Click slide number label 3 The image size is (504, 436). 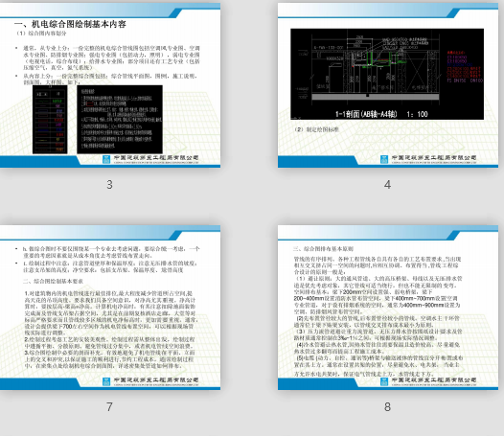tap(109, 185)
